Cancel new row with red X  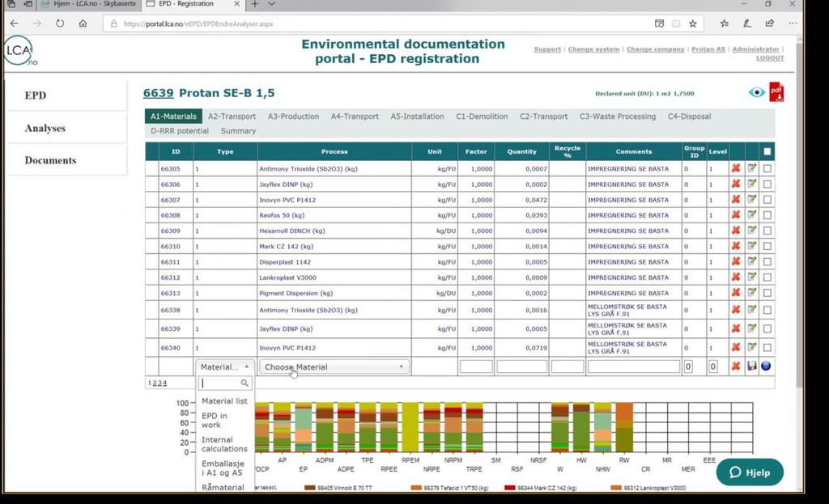click(735, 366)
